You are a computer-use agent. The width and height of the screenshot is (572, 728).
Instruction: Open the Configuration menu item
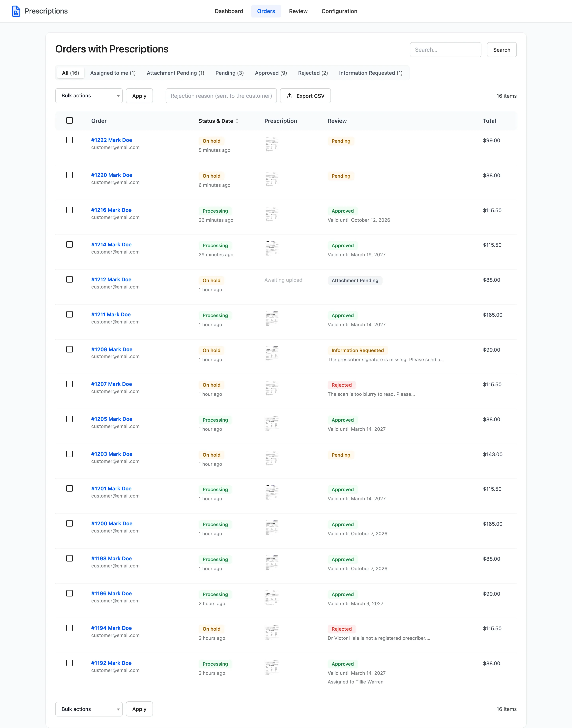339,11
